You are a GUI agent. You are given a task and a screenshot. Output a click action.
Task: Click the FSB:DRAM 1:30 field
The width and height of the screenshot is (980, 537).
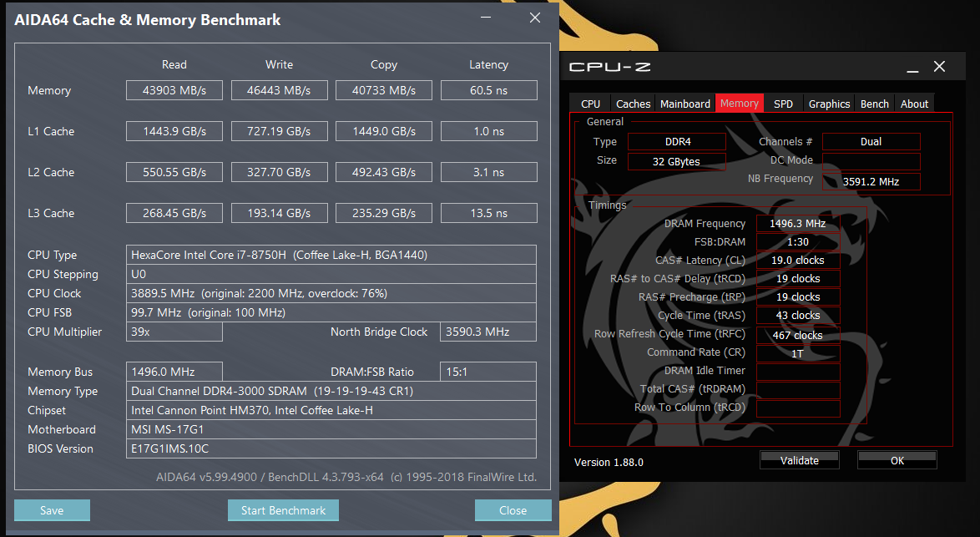[x=798, y=242]
